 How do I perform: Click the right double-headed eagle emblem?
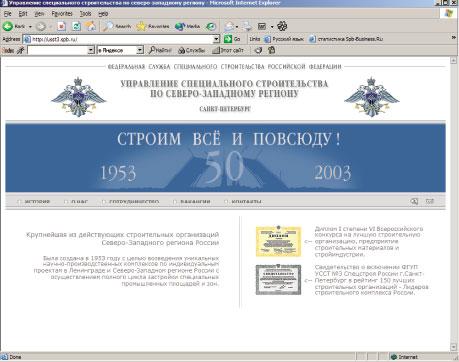pos(372,97)
